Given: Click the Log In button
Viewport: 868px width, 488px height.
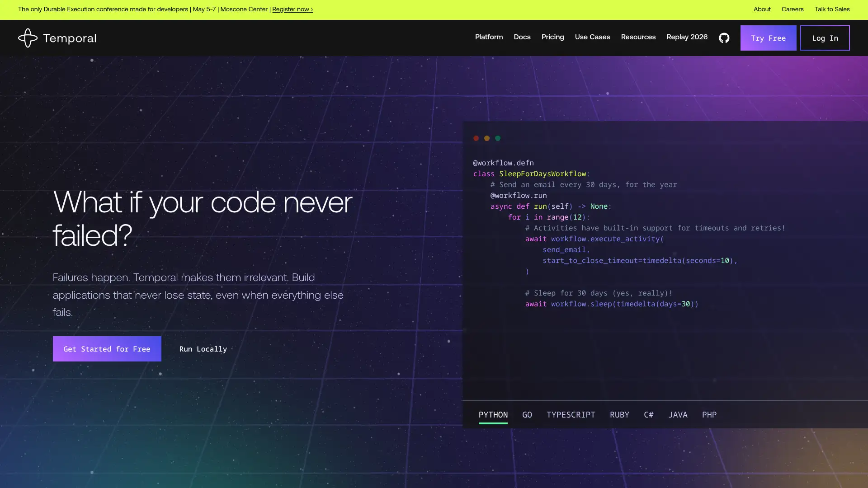Looking at the screenshot, I should click(825, 38).
